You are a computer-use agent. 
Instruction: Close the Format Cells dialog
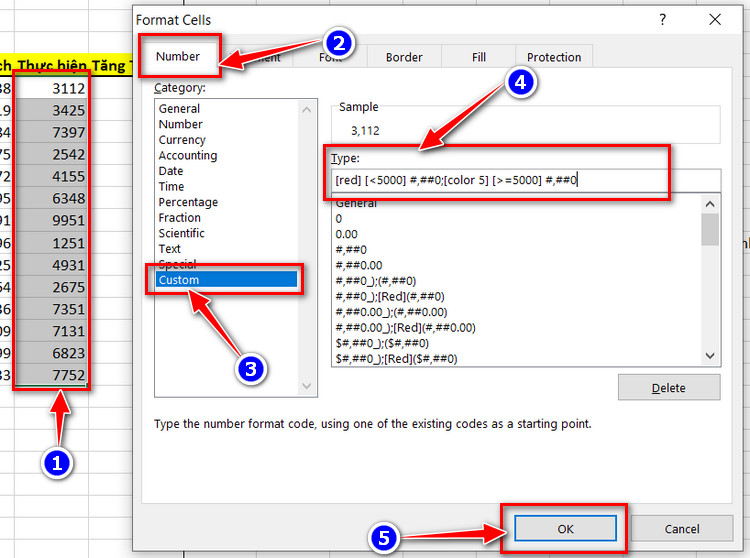[715, 20]
